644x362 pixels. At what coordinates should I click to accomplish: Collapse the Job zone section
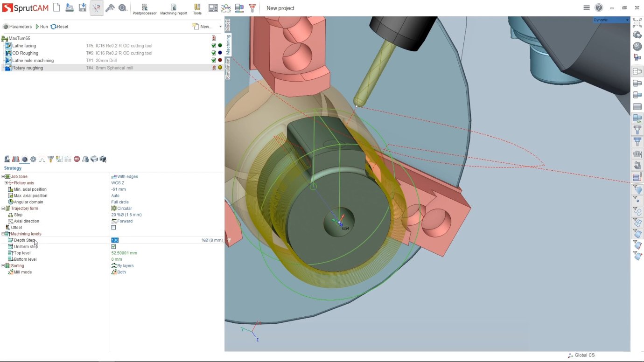click(3, 177)
